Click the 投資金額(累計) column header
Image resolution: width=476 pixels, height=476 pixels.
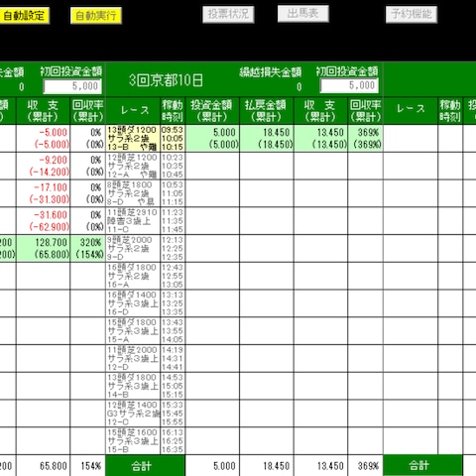pyautogui.click(x=212, y=110)
